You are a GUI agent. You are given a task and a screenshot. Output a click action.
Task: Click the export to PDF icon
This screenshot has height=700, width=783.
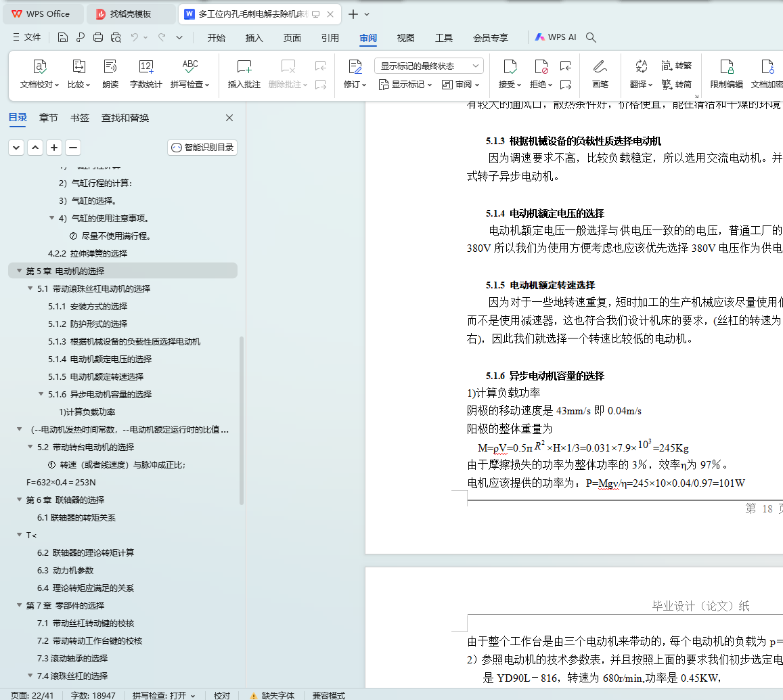(81, 37)
